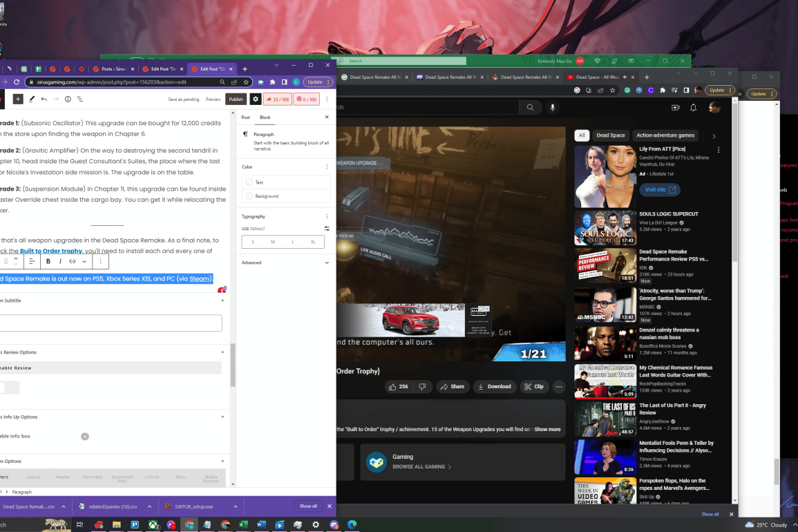Open WordPress editor options three-dot menu
Screen dimensions: 798x532
[x=327, y=99]
